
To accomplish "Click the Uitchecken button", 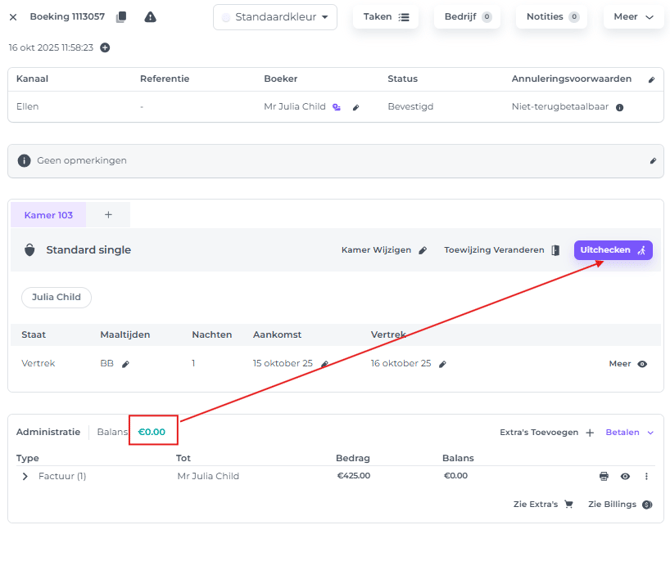I will point(612,250).
